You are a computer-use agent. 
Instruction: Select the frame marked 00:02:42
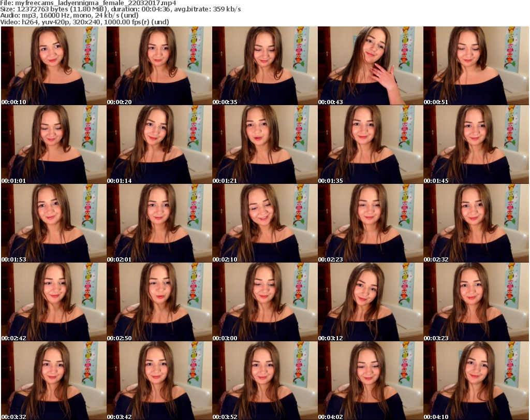click(53, 302)
